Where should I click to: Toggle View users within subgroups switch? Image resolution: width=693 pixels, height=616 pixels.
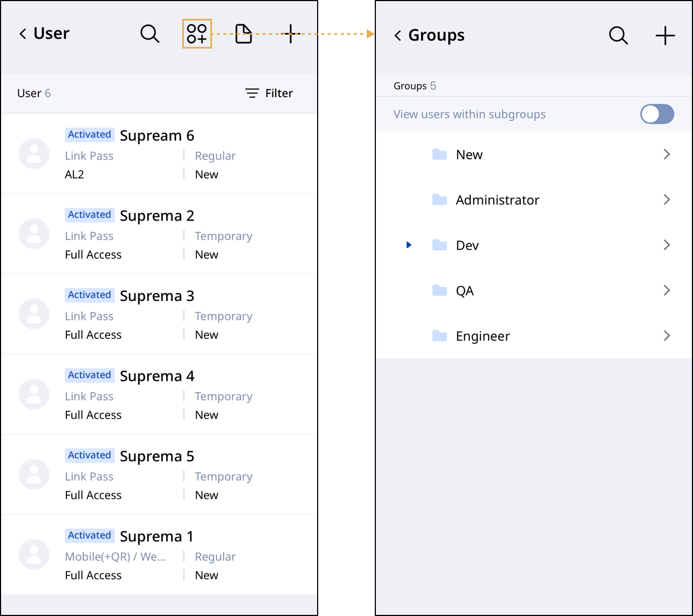tap(657, 114)
